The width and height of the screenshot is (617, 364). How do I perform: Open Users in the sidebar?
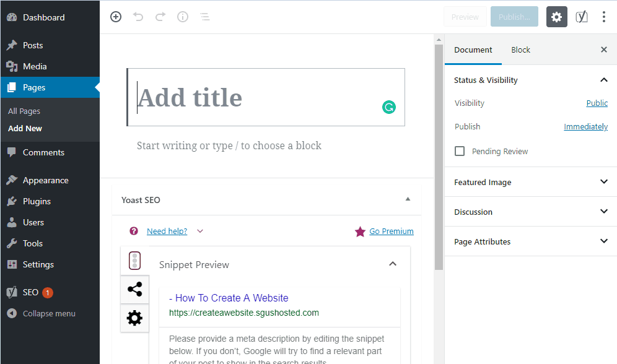(50, 222)
